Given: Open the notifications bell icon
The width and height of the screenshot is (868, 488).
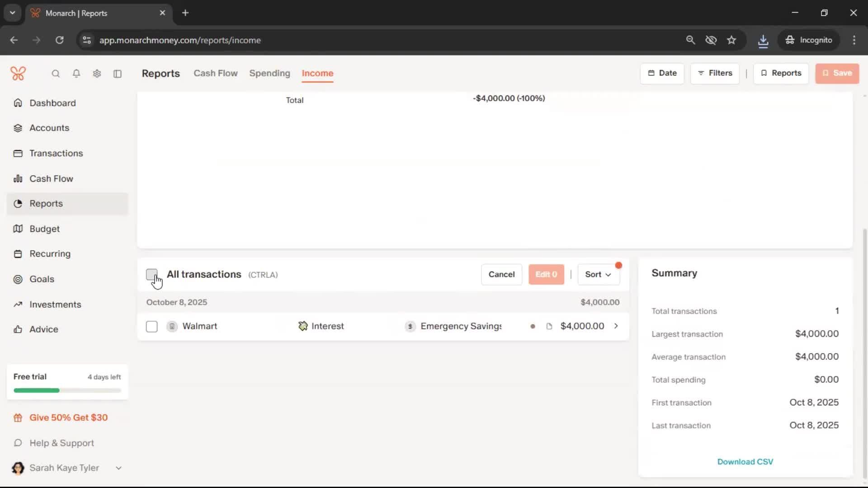Looking at the screenshot, I should coord(76,74).
